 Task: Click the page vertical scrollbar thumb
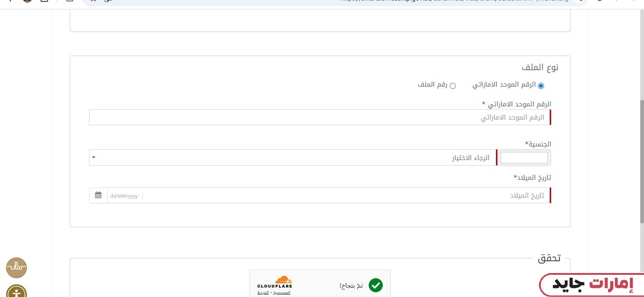click(x=641, y=160)
